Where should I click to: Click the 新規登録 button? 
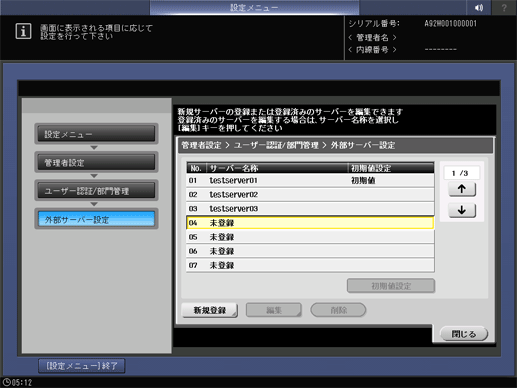coord(210,310)
